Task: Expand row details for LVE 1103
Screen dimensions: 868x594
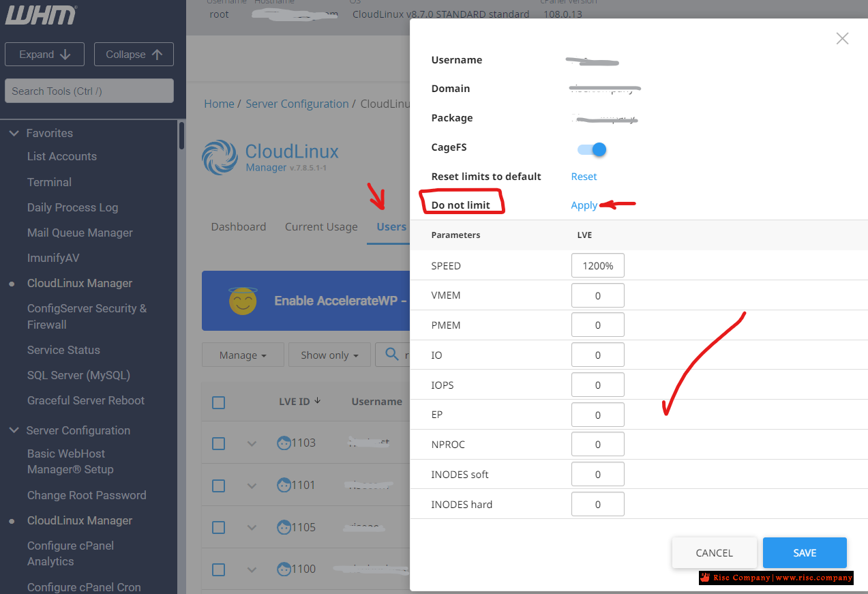Action: click(252, 443)
